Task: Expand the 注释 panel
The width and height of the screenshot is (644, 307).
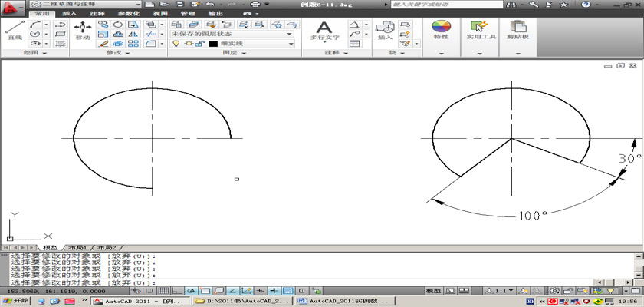Action: [337, 53]
